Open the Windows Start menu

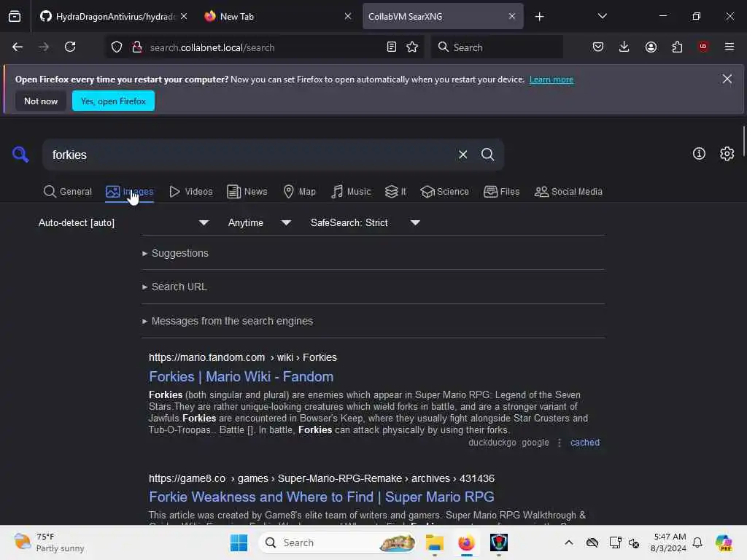pyautogui.click(x=239, y=542)
